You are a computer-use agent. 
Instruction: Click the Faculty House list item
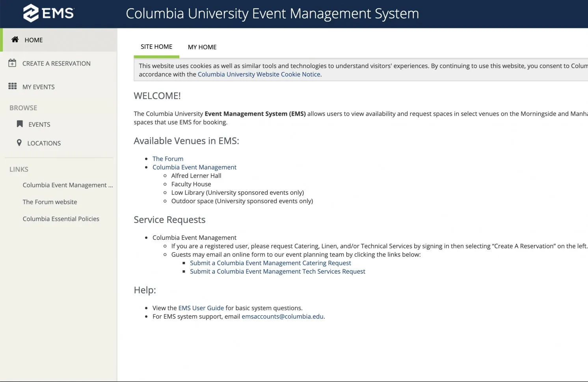pos(191,184)
